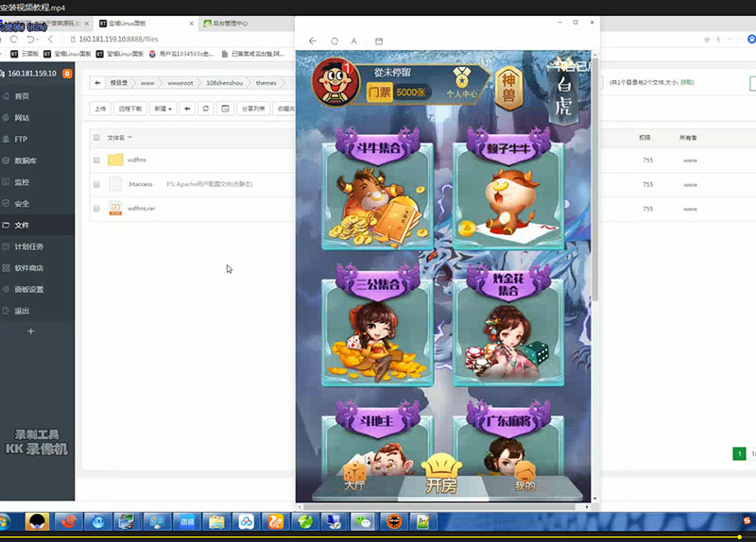The image size is (756, 542).
Task: Open the 云面板 bookmark
Action: pyautogui.click(x=25, y=54)
